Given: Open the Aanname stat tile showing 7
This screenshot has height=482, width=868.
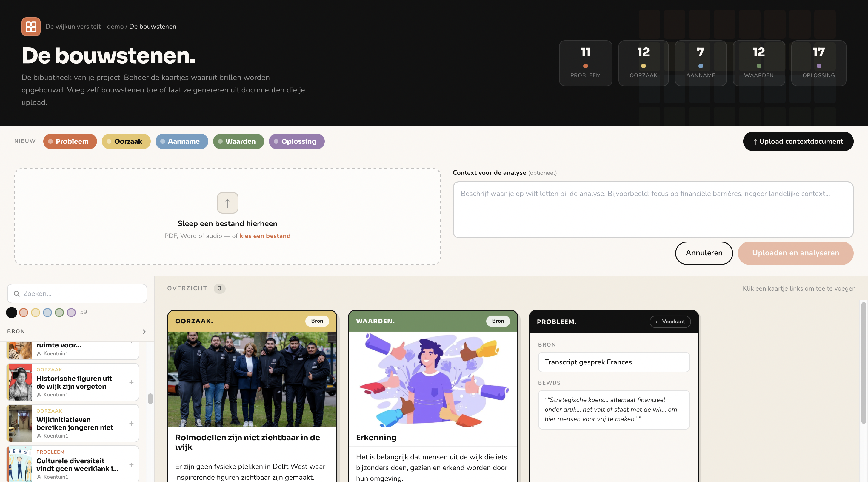Looking at the screenshot, I should click(701, 63).
